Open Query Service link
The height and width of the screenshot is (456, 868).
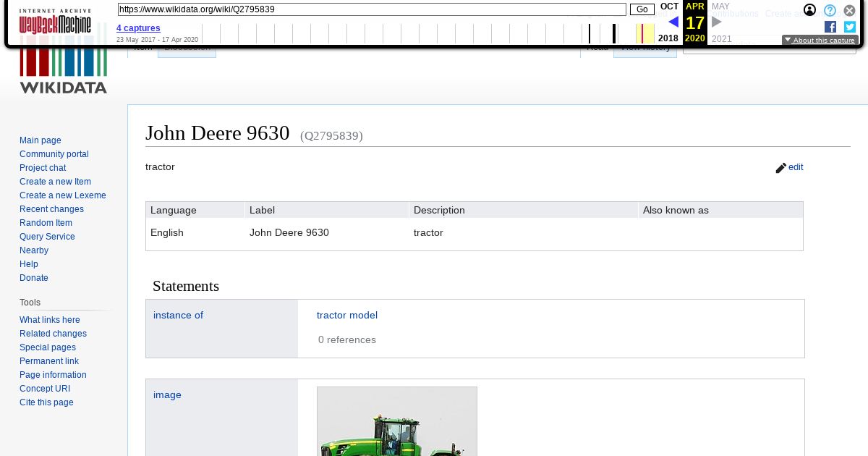pyautogui.click(x=47, y=237)
